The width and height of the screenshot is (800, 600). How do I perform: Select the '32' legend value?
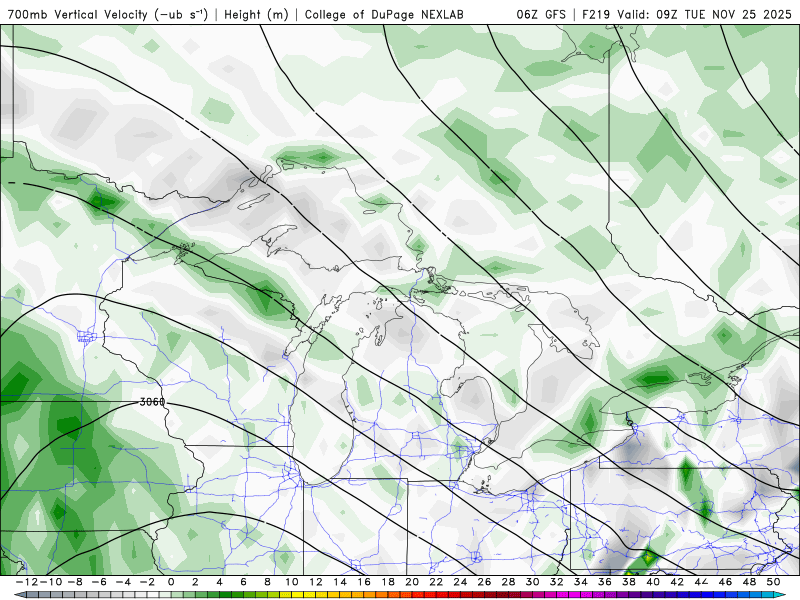[557, 582]
